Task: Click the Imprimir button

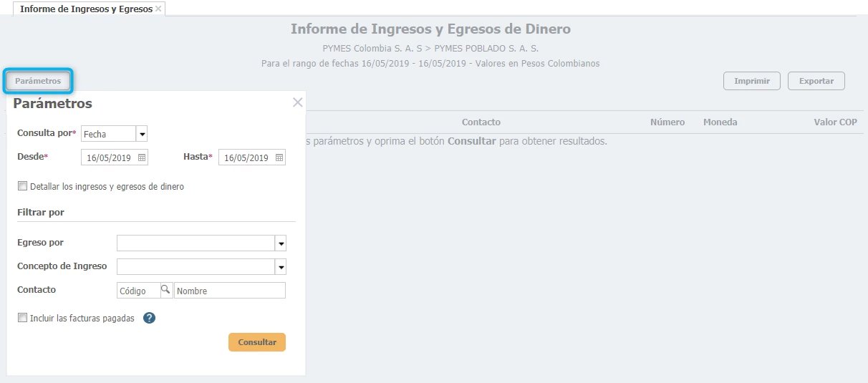Action: click(751, 81)
